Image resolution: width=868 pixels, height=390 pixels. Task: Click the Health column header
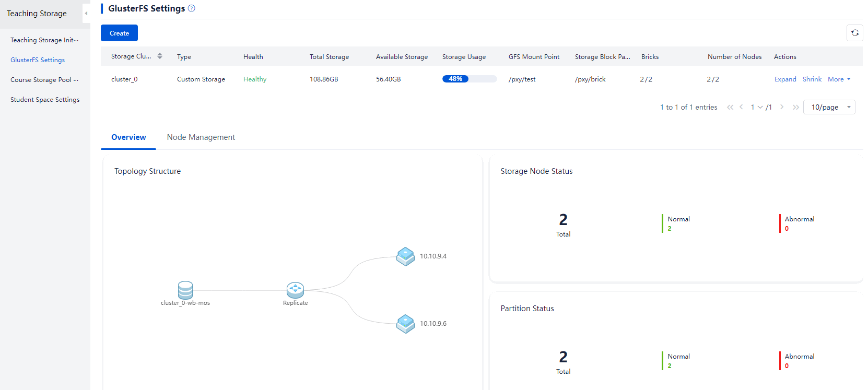point(253,56)
